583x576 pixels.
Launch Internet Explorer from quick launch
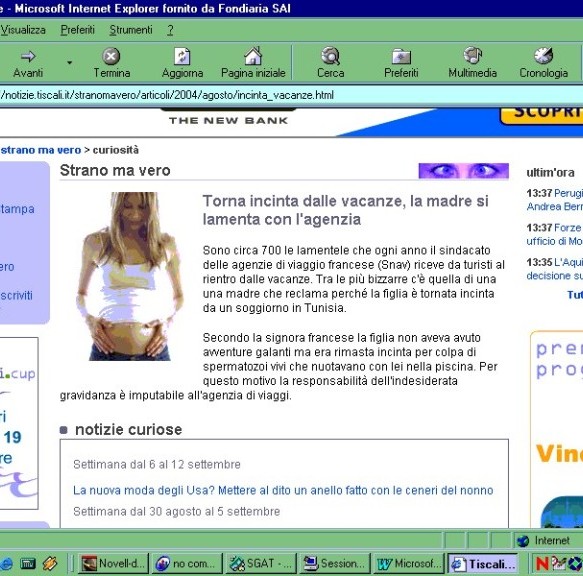coord(6,564)
